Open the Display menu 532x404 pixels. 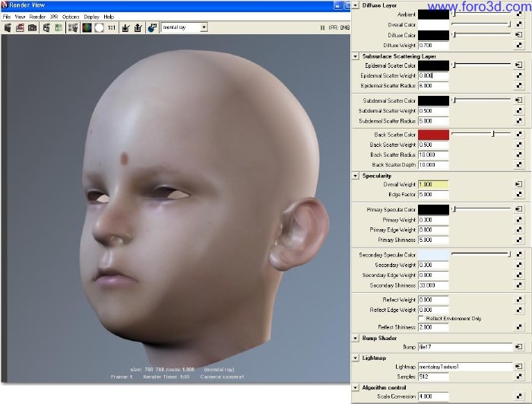click(x=92, y=17)
